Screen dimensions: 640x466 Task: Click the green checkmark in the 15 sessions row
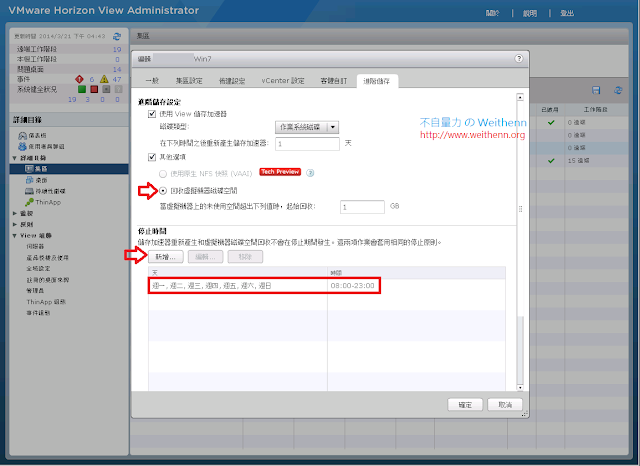coord(551,161)
